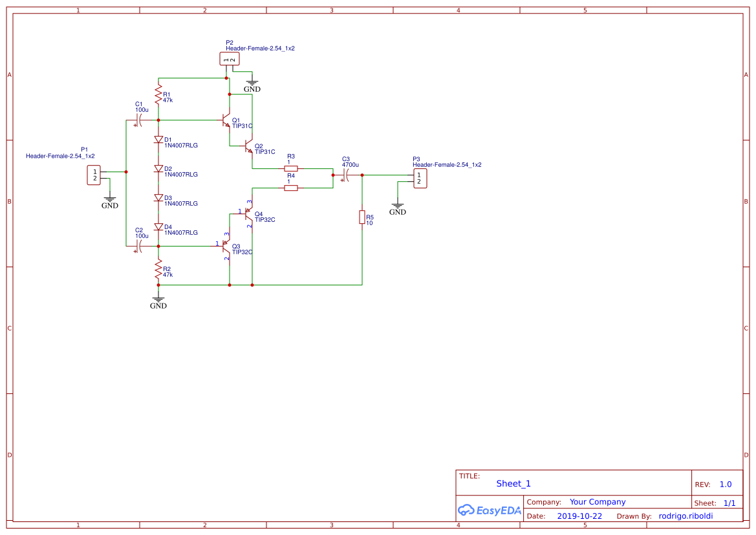Click diode D1 symbol
756x535 pixels.
coord(158,140)
